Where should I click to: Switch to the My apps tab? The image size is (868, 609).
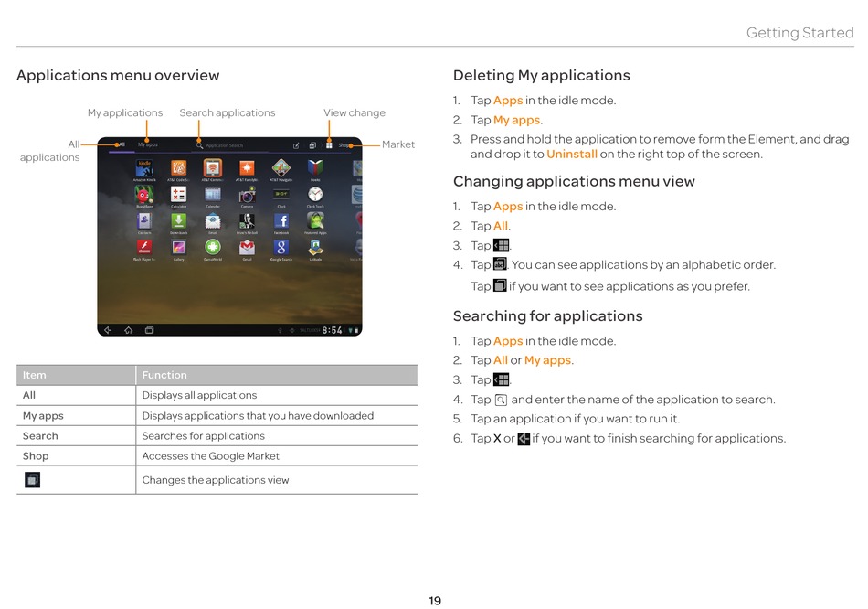click(x=147, y=144)
